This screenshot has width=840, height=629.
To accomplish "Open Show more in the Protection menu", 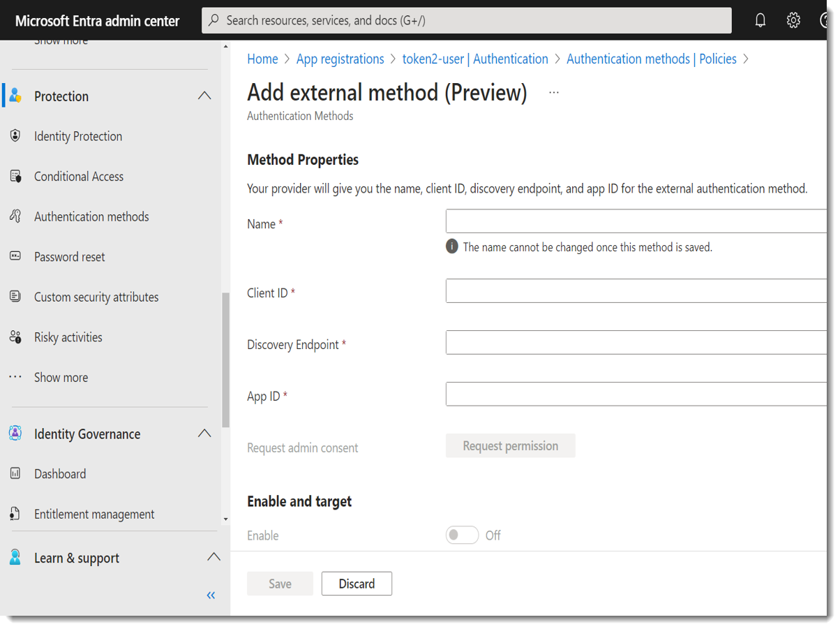I will [x=61, y=377].
